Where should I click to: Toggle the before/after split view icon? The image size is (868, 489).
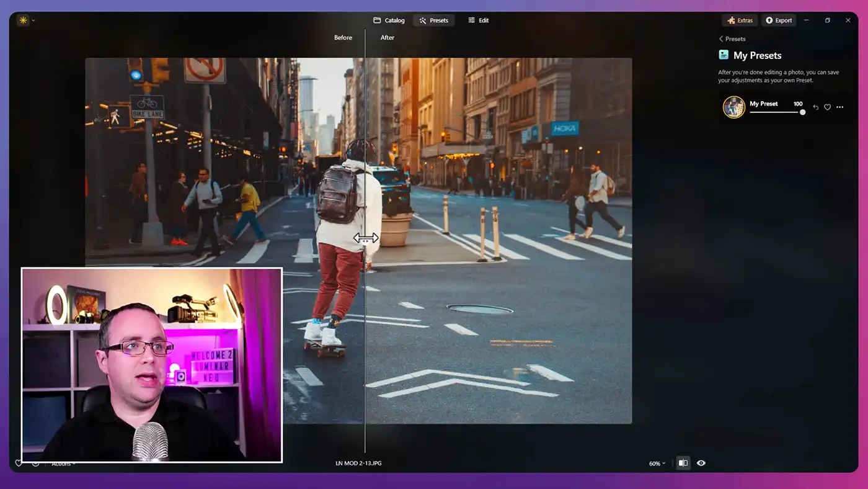[x=683, y=463]
